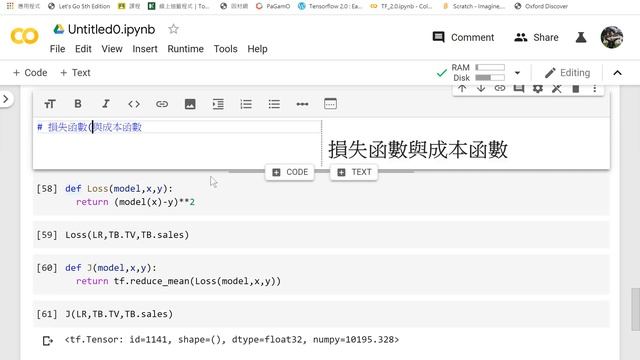The width and height of the screenshot is (640, 360).
Task: Click the markdown preview layout icon
Action: tap(330, 104)
